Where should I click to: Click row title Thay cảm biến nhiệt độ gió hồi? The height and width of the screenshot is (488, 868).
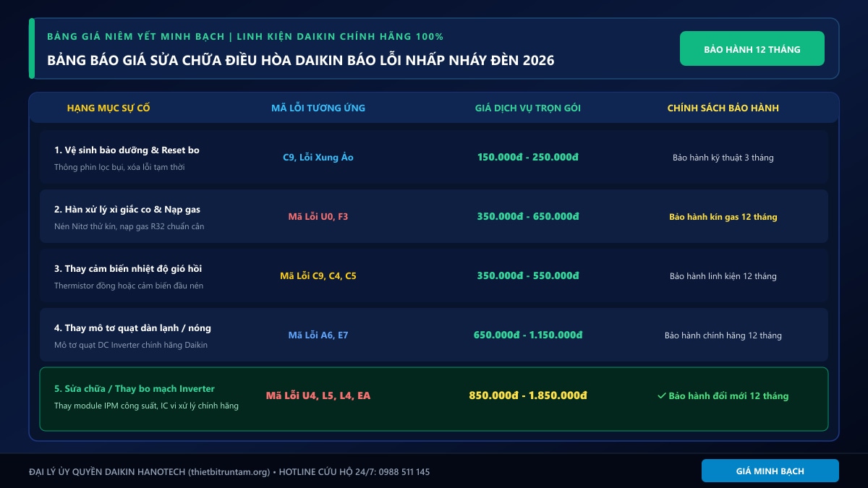pyautogui.click(x=128, y=268)
